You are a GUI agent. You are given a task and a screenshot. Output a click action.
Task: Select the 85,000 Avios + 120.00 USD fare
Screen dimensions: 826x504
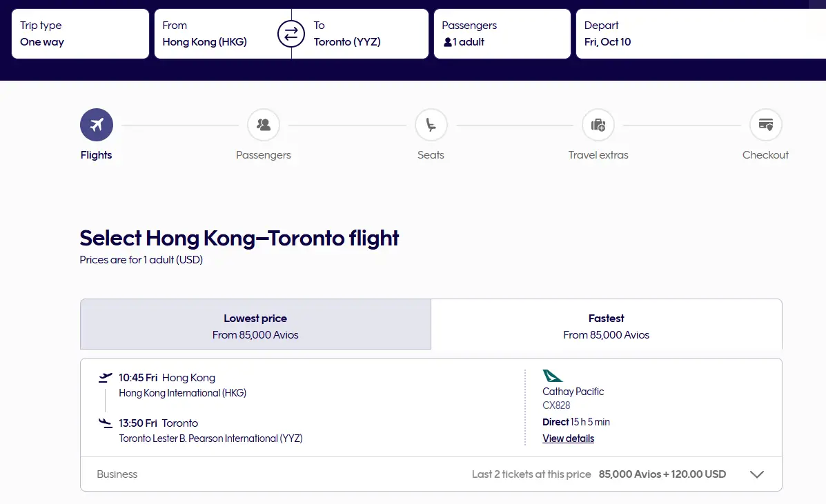(x=662, y=474)
